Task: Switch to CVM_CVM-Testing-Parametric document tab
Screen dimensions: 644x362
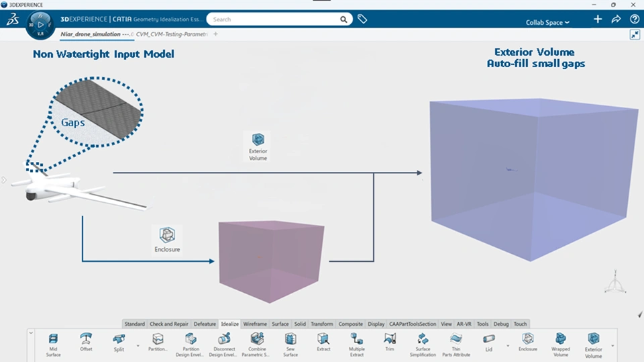Action: coord(172,34)
